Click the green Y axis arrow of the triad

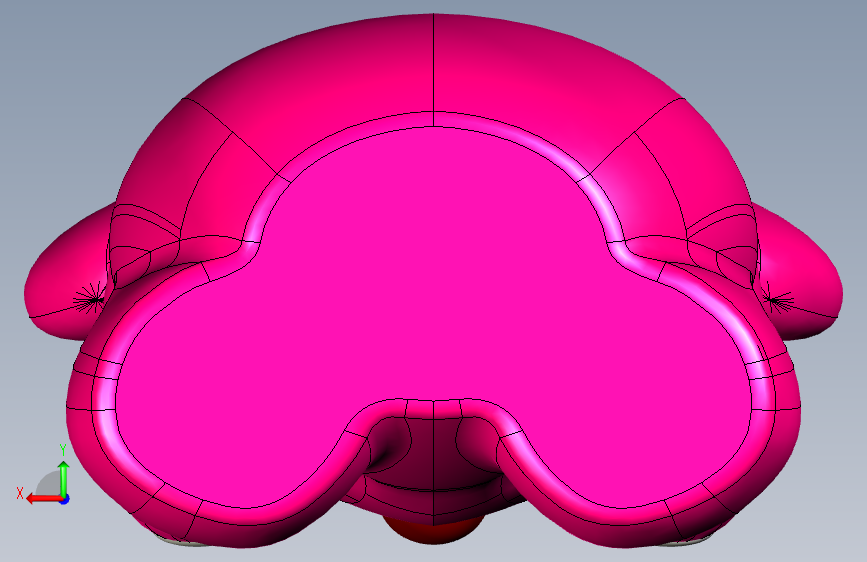64,478
